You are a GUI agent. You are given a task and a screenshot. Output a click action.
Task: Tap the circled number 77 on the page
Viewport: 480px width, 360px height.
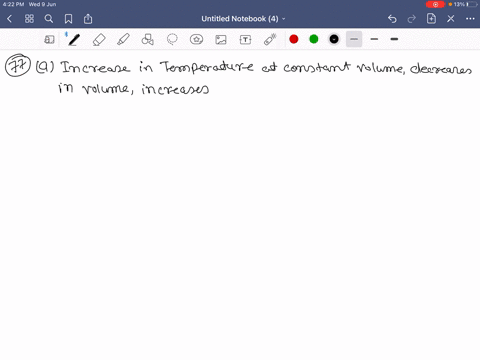coord(18,65)
